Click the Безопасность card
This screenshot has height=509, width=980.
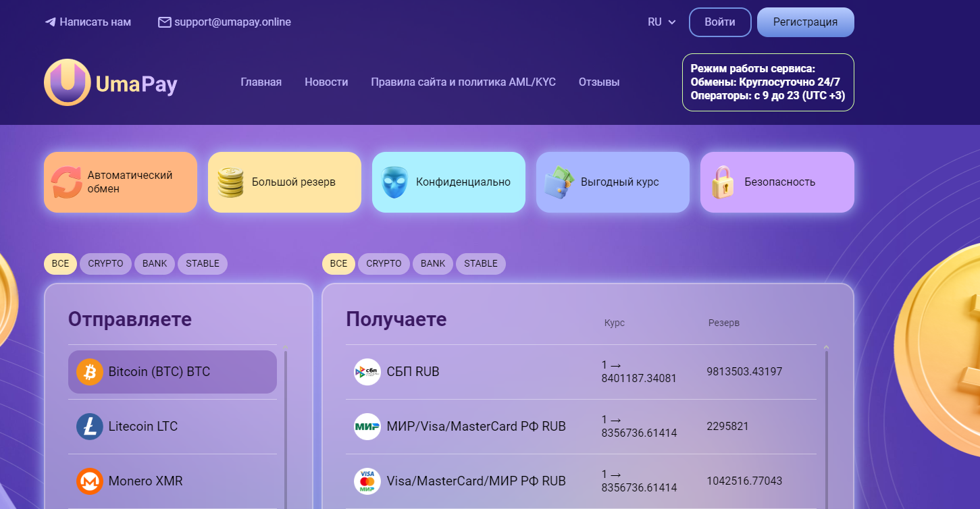777,182
